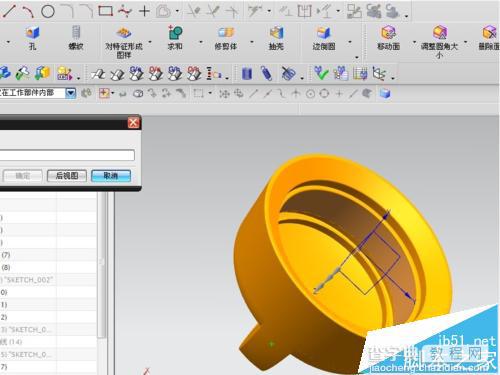Open dropdown arrow next to 修剪体

point(252,42)
